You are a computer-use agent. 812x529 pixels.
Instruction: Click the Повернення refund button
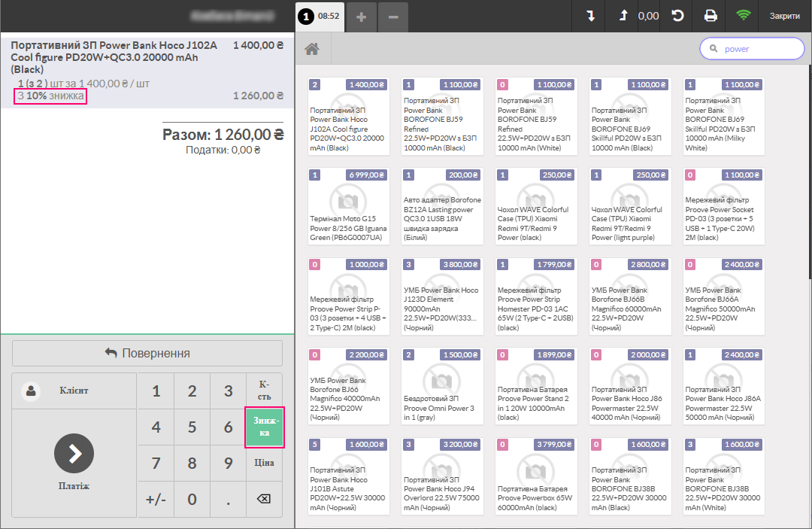(147, 353)
